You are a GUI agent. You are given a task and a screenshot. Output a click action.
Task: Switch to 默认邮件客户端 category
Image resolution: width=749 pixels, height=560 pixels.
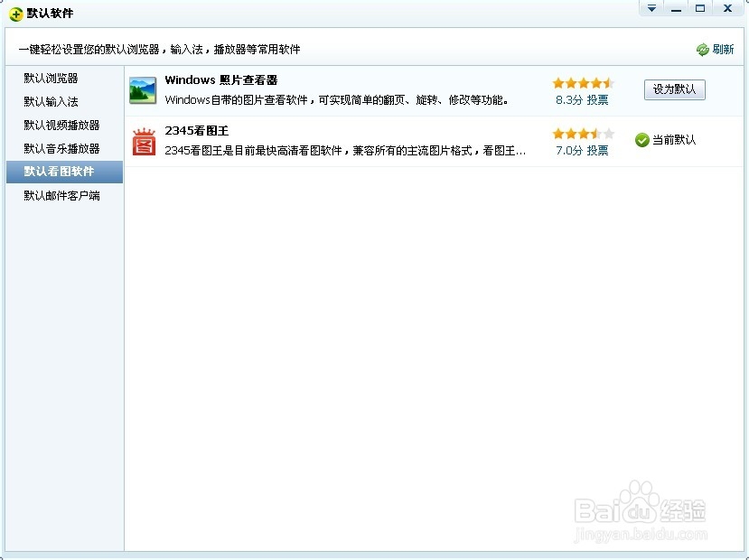click(x=61, y=196)
